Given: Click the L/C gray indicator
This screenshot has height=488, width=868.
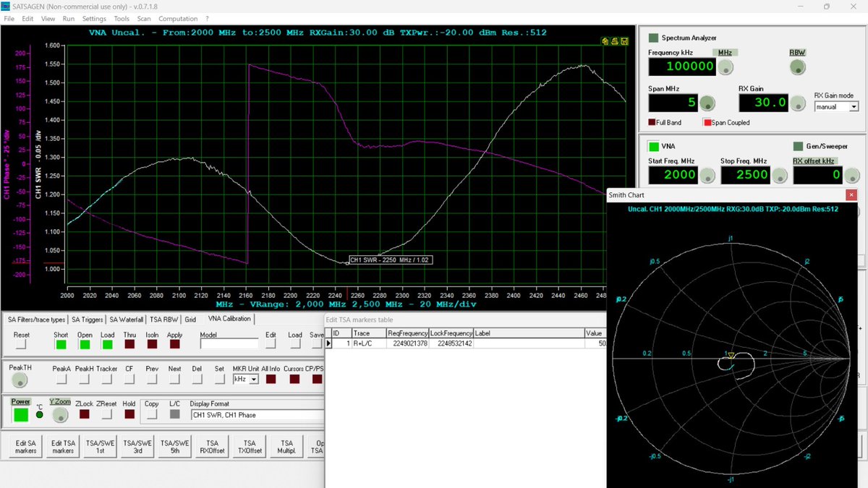Looking at the screenshot, I should pyautogui.click(x=174, y=414).
